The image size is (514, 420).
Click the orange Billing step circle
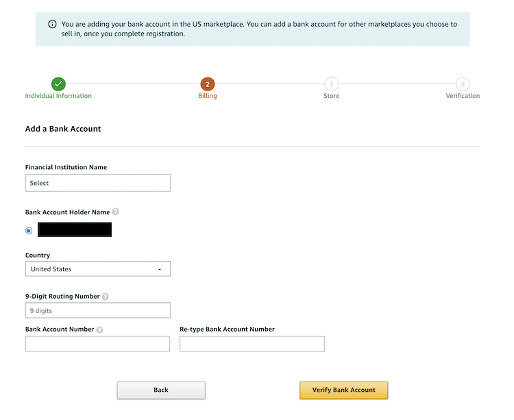[208, 84]
